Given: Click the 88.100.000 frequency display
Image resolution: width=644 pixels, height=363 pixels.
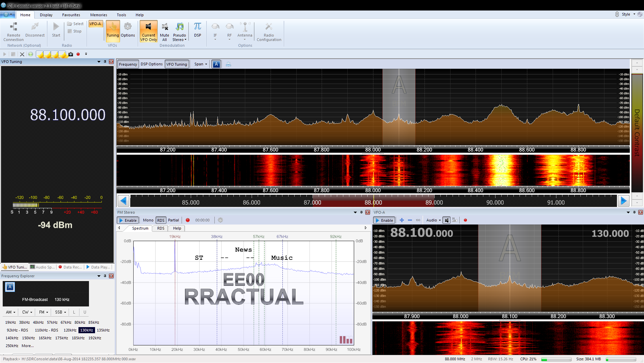Looking at the screenshot, I should click(68, 115).
